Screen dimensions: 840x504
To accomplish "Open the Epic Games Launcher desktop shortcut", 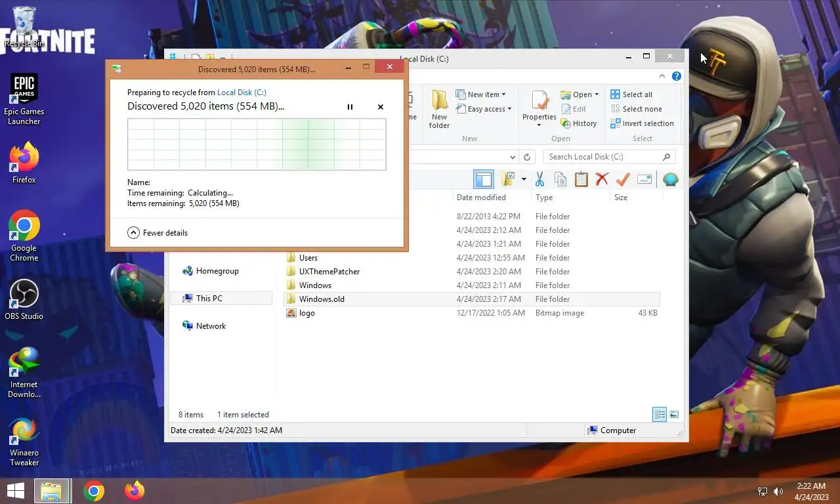I will [x=24, y=99].
